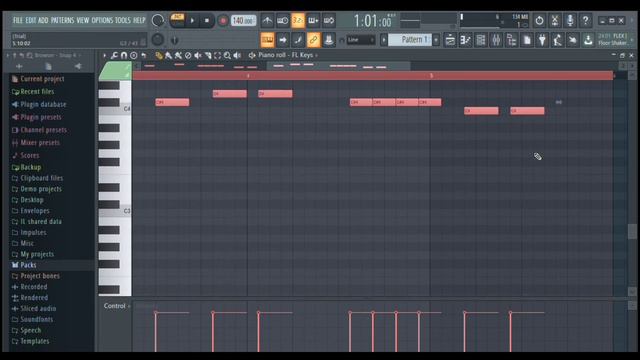640x360 pixels.
Task: Click the download content library icon
Action: pos(588,40)
